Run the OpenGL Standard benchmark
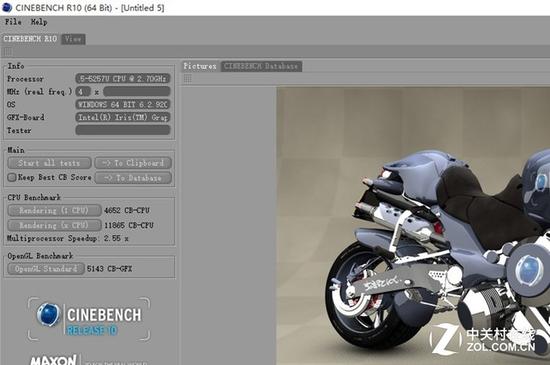 pyautogui.click(x=46, y=269)
